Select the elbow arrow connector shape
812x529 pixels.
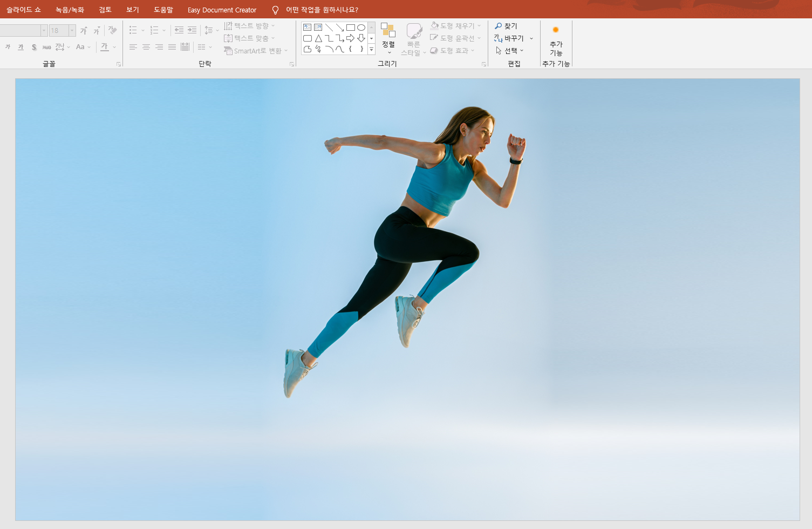(x=340, y=38)
